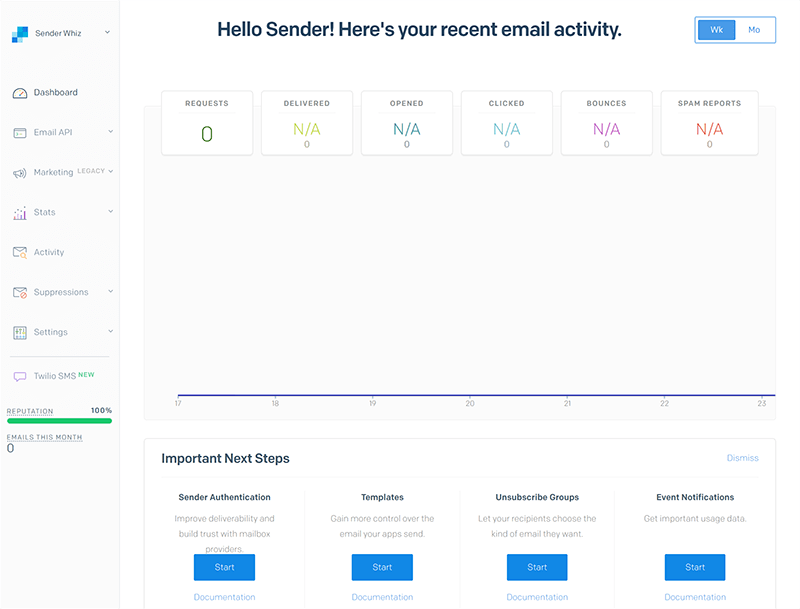Click the Requests stat card
The image size is (800, 609).
pos(207,124)
